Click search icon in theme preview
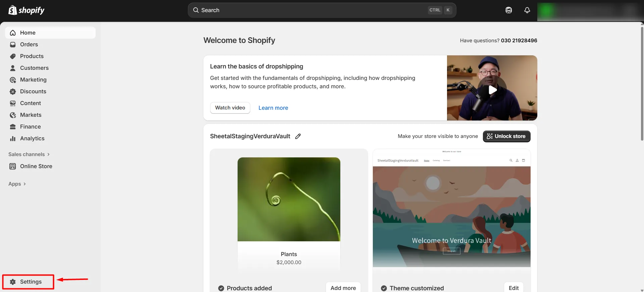 tap(511, 160)
